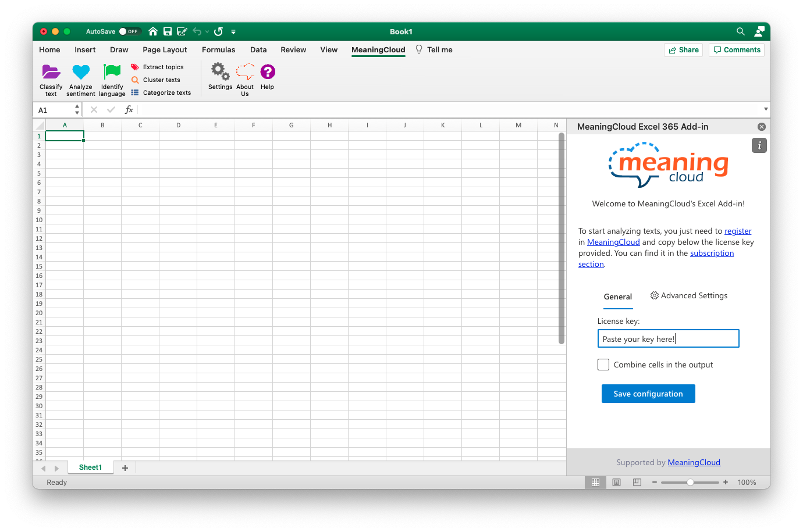Screen dimensions: 803x532
Task: Open the Insert ribbon tab
Action: 85,50
